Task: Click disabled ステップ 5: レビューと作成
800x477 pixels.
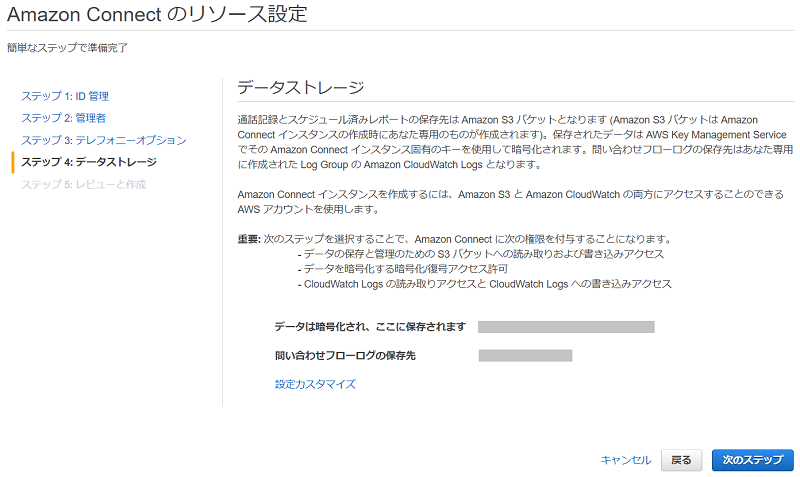Action: [x=84, y=184]
